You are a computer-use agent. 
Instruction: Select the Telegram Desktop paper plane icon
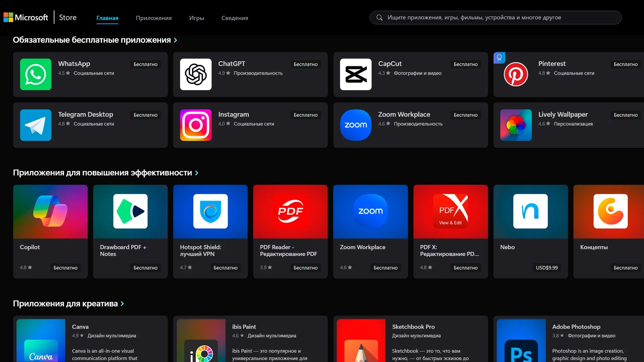click(36, 125)
